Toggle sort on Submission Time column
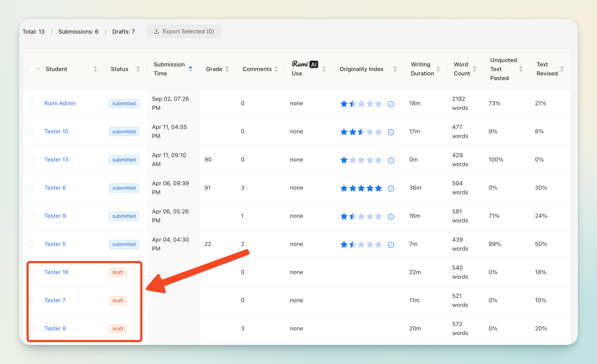Viewport: 597px width, 364px height. coord(191,69)
